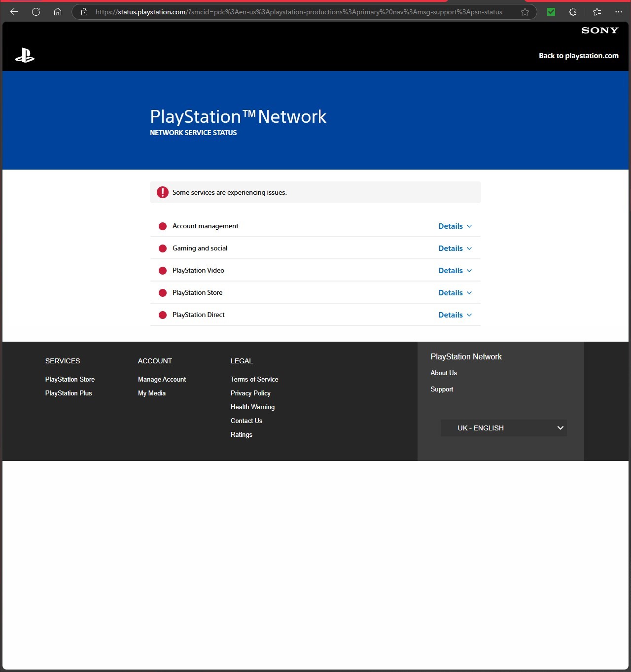Click the LEGAL footer heading
This screenshot has width=631, height=672.
pyautogui.click(x=242, y=361)
